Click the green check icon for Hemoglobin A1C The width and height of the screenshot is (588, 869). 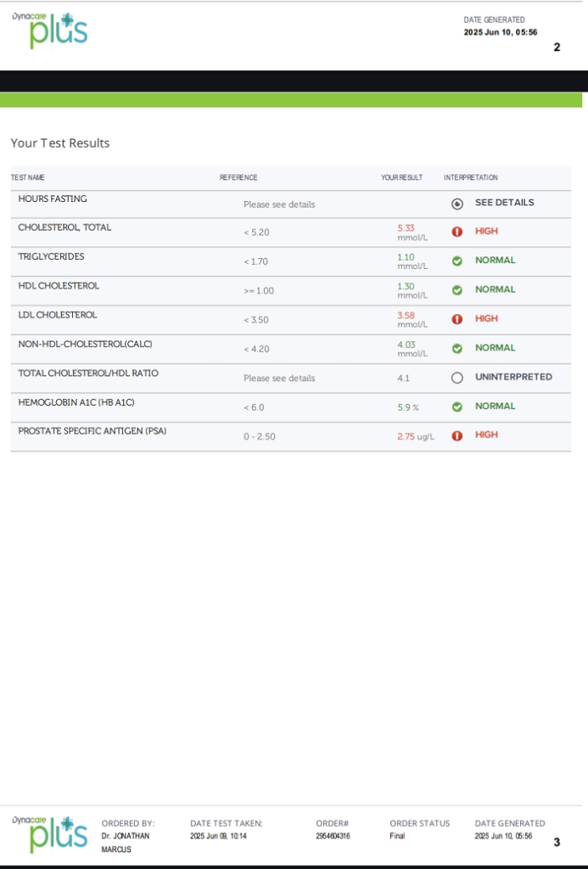(457, 406)
